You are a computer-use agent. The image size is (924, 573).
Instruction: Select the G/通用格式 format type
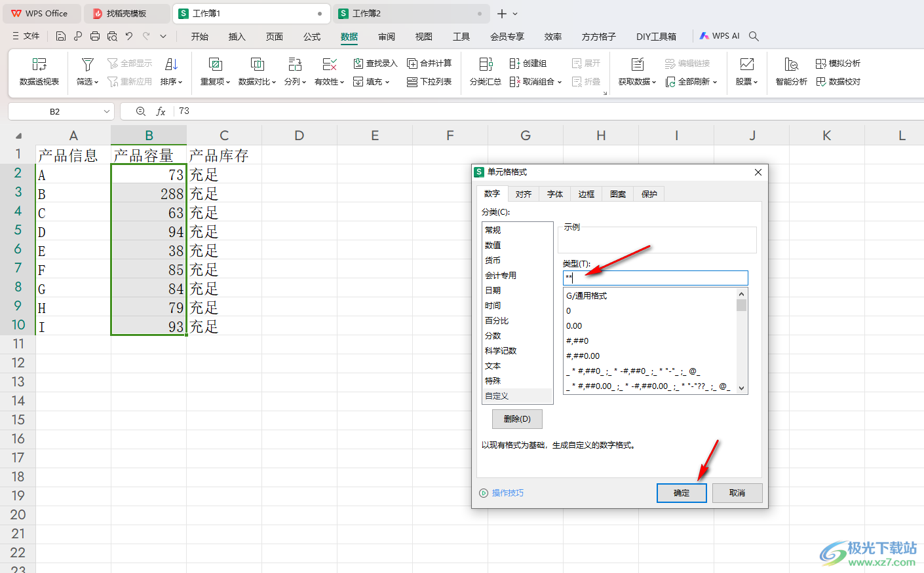[650, 296]
